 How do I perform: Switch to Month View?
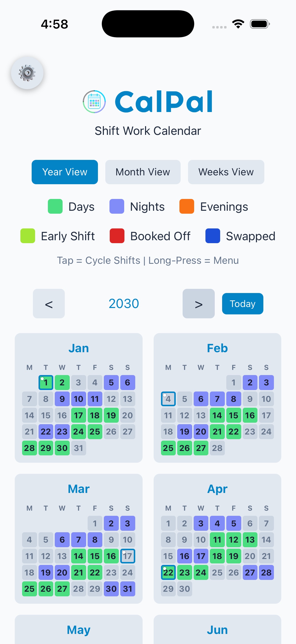click(143, 172)
